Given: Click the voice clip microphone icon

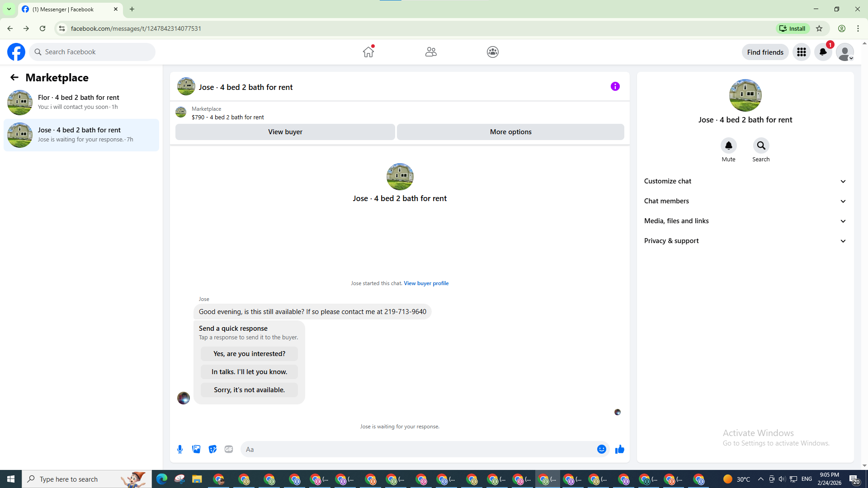Looking at the screenshot, I should [x=180, y=449].
